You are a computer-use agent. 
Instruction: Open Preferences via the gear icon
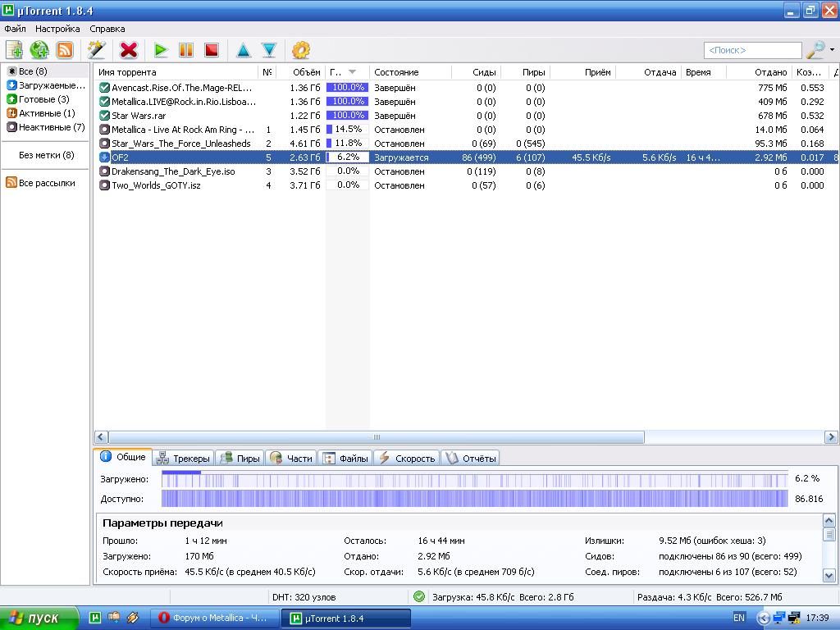301,50
